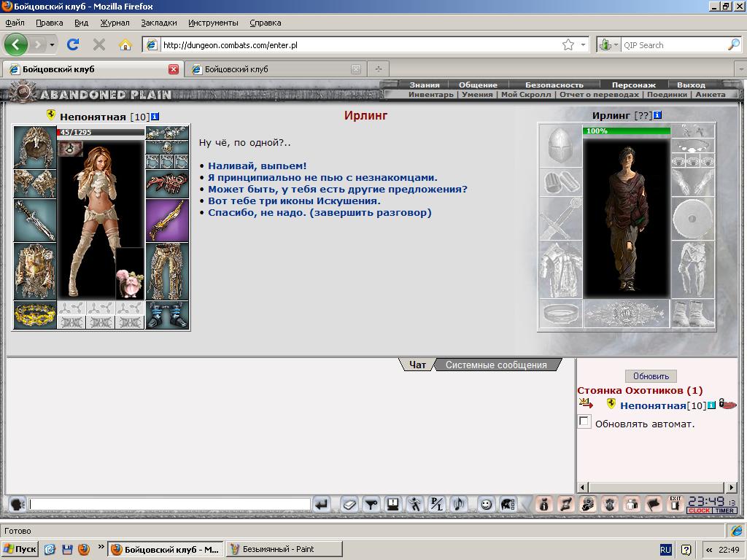The image size is (747, 560).
Task: Bookmark page with the star icon
Action: pos(568,44)
